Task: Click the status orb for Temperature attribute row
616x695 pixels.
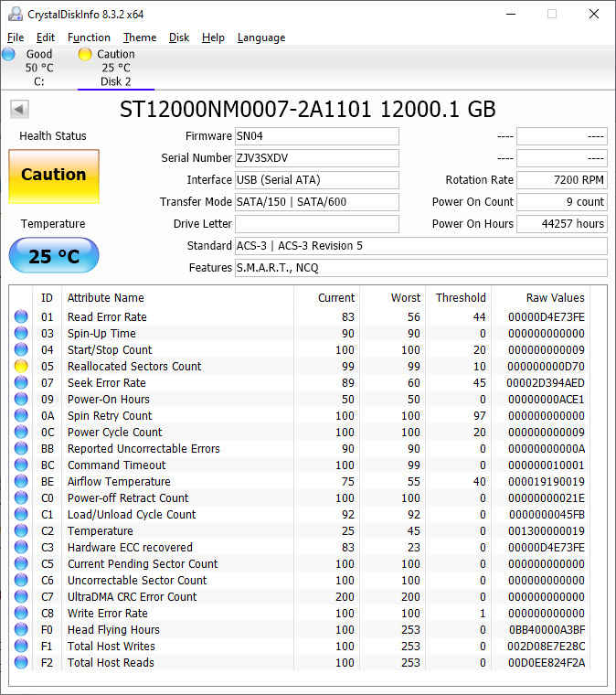Action: (21, 530)
